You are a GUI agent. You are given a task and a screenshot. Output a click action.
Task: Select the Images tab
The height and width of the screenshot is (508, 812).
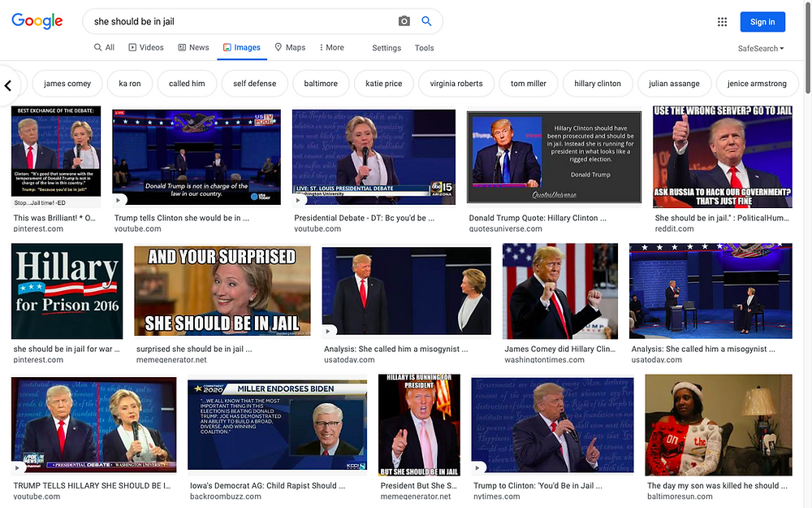(242, 47)
